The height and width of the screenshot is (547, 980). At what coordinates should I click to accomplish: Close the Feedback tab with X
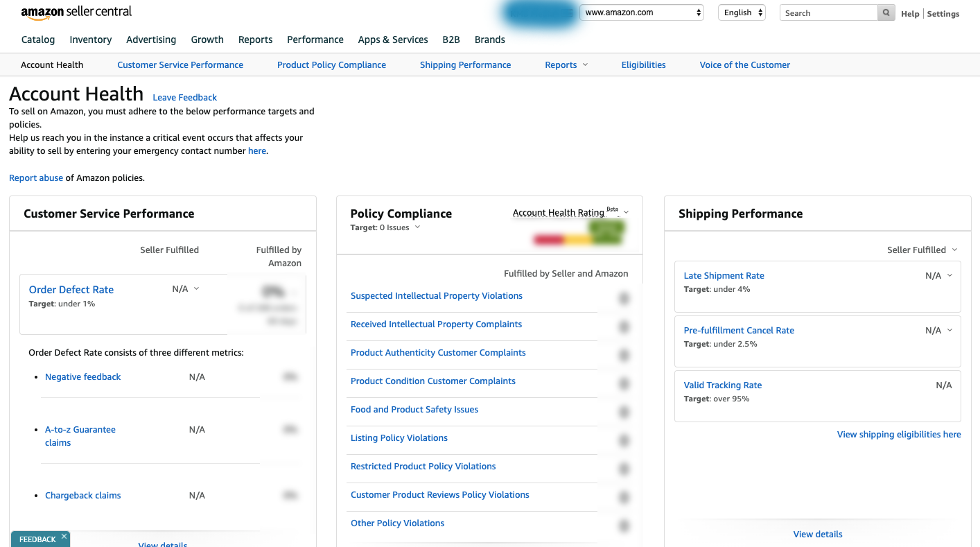(x=64, y=536)
